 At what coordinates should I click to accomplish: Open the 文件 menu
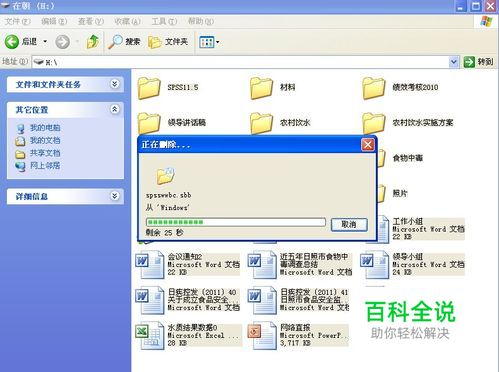pos(17,22)
